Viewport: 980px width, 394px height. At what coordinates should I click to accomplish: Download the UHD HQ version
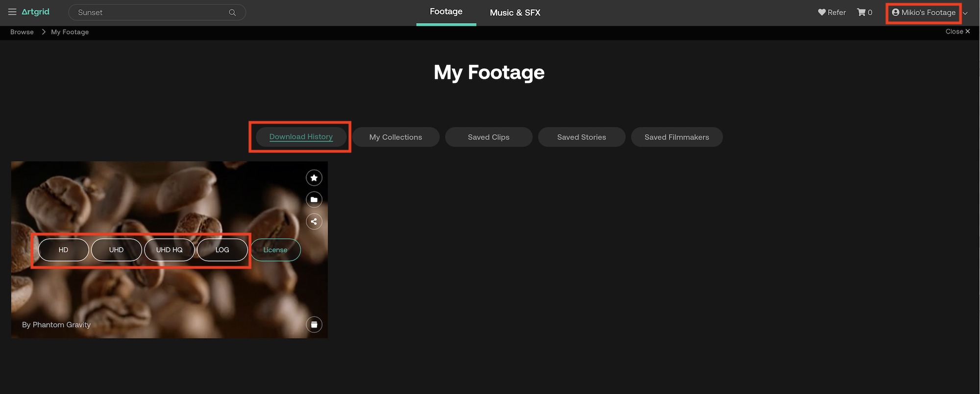[x=170, y=250]
